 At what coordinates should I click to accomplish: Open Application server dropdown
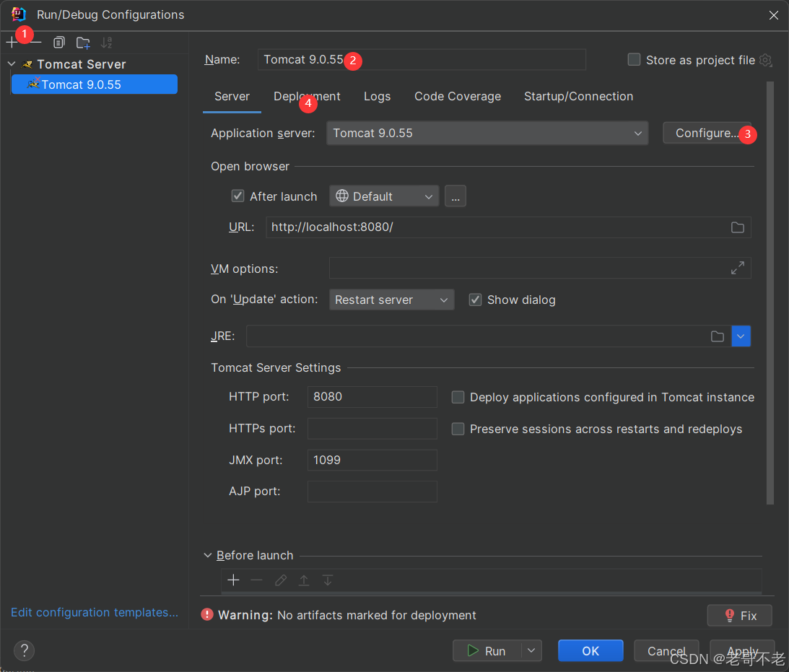[487, 134]
